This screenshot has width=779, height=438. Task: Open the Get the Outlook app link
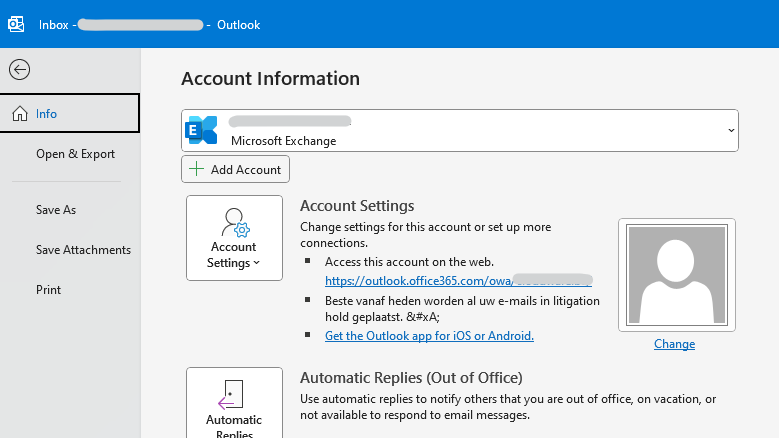429,336
